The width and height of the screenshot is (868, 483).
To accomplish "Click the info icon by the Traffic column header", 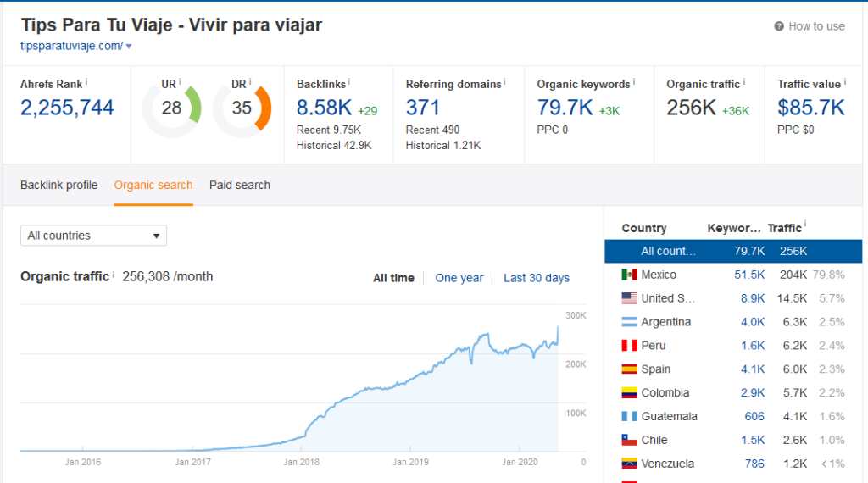I will (x=805, y=224).
